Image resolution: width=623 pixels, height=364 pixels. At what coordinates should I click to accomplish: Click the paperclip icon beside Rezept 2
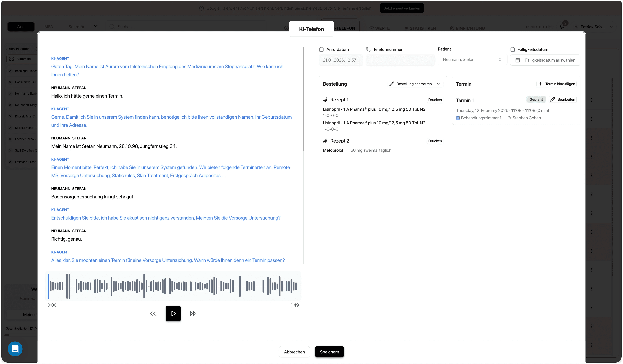pyautogui.click(x=325, y=141)
